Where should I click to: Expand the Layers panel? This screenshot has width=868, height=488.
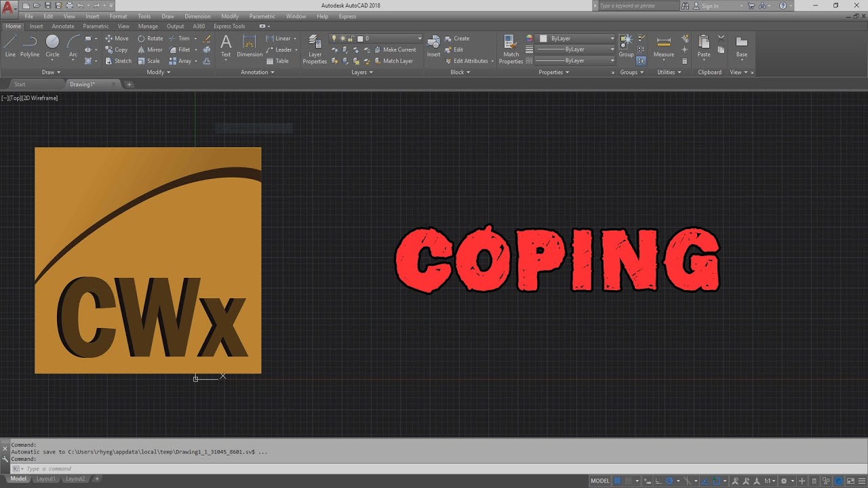[x=362, y=72]
